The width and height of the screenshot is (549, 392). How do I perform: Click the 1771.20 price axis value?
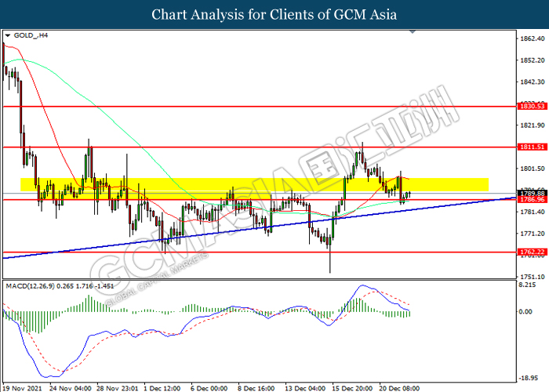coord(533,234)
